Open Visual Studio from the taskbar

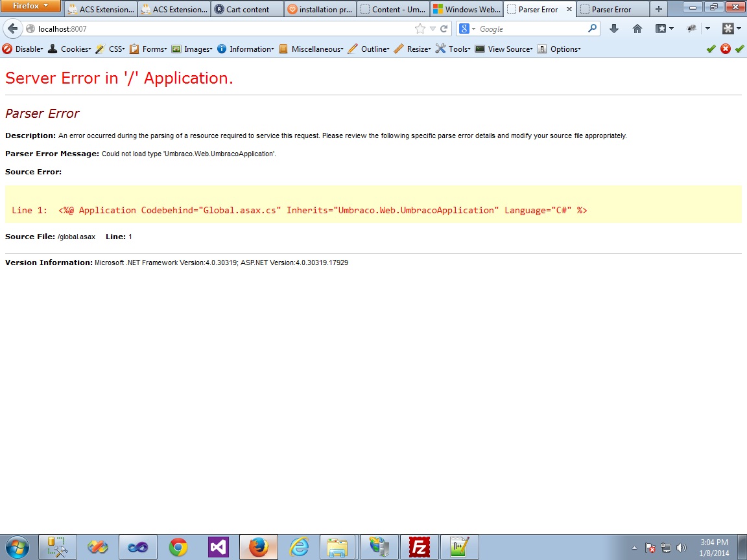[x=219, y=548]
